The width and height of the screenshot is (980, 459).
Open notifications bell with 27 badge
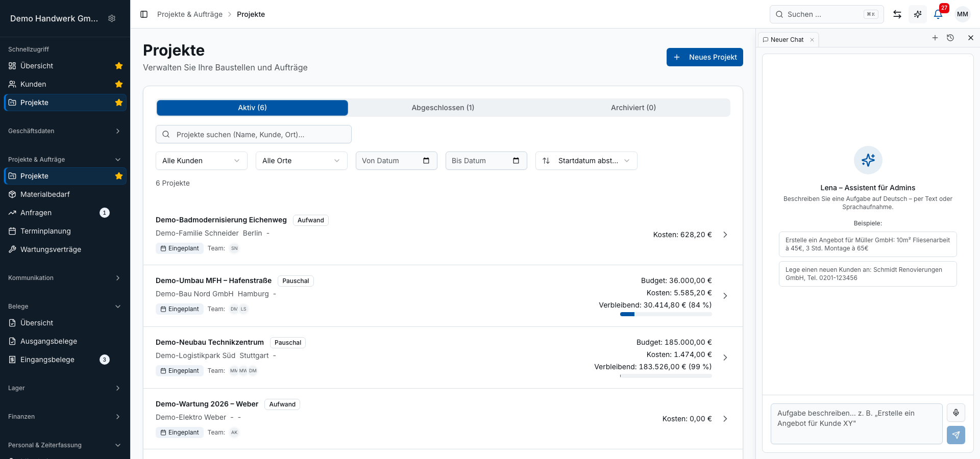pos(938,14)
